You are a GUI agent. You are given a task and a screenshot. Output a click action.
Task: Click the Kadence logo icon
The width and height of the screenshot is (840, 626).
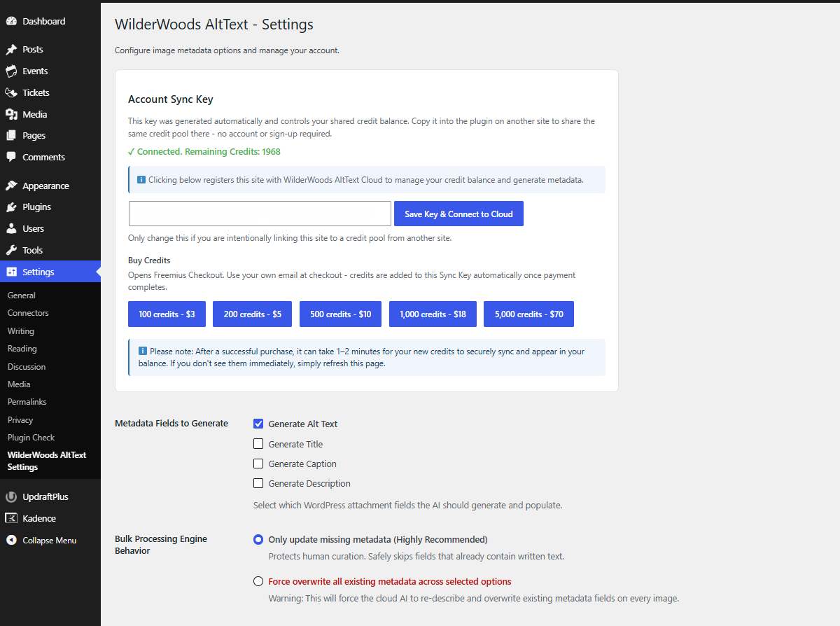[x=11, y=518]
